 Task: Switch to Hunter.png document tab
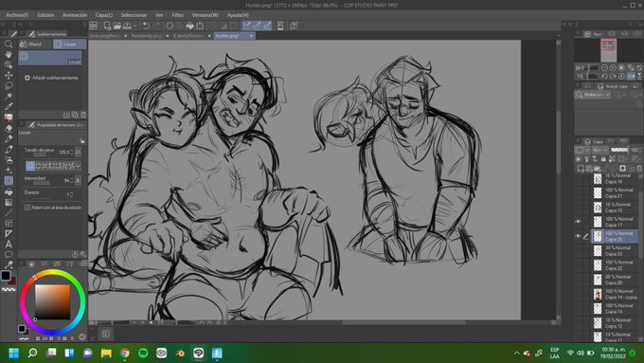click(235, 36)
